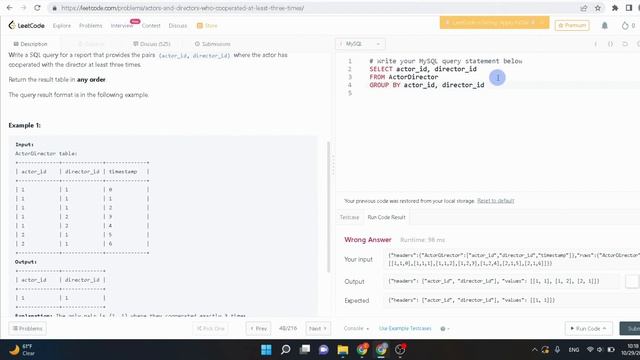
Task: Switch to the active Chrome window in taskbar
Action: 381,350
